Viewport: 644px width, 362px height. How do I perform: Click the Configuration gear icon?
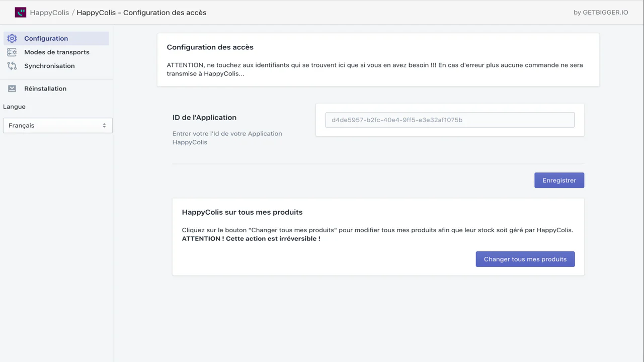(12, 38)
